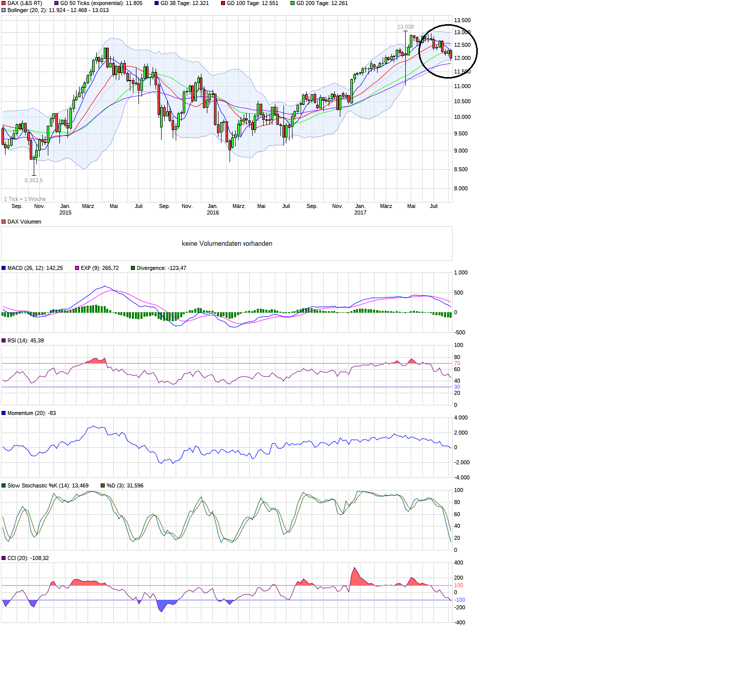Click the CCI (20) legend swatch
Image resolution: width=730 pixels, height=700 pixels.
[x=4, y=558]
